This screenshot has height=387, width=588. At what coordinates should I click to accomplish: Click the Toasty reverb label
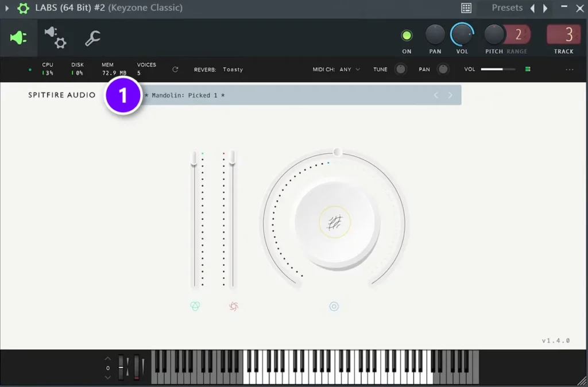click(233, 69)
